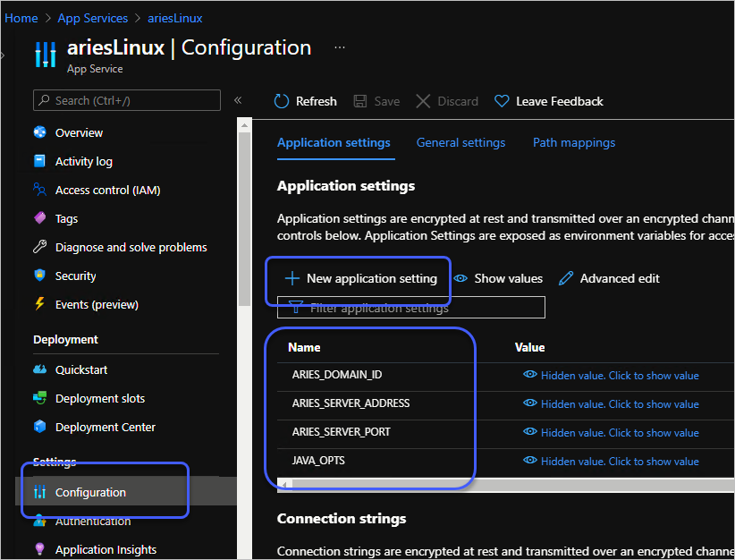This screenshot has height=560, width=735.
Task: Open the more options ellipsis next to title
Action: click(x=340, y=47)
